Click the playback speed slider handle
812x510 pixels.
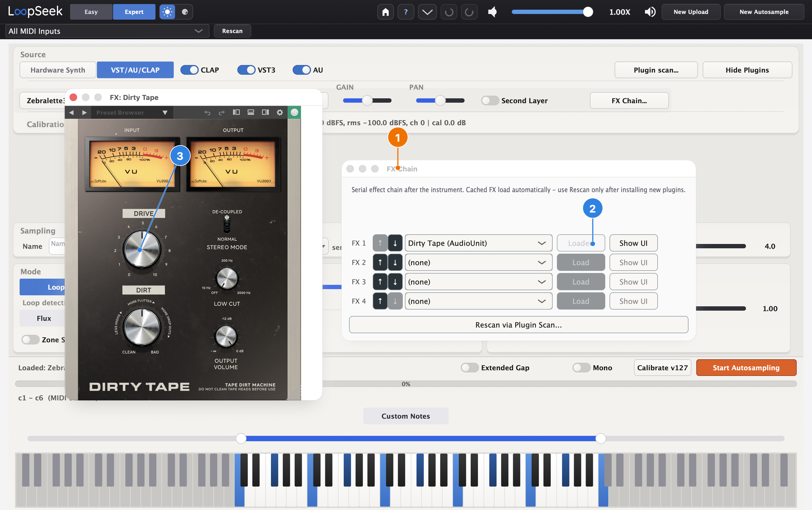tap(588, 12)
